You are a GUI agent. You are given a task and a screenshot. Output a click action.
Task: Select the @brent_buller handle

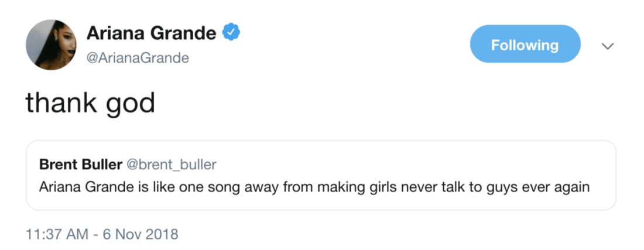[x=171, y=165]
